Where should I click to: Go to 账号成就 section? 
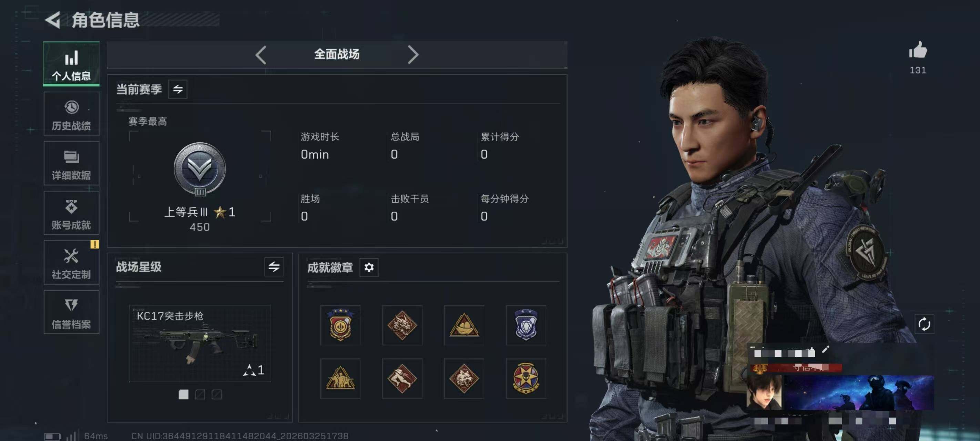click(x=72, y=213)
